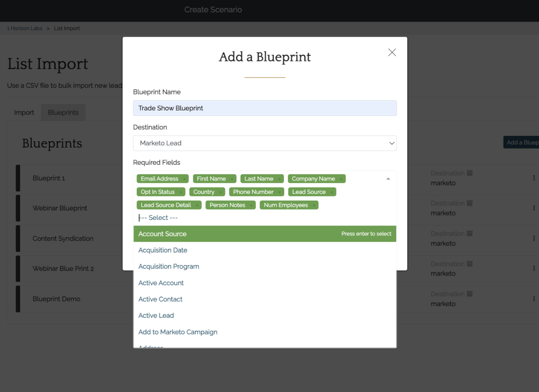This screenshot has height=392, width=539.
Task: Click the Num Employees tag label
Action: [286, 205]
